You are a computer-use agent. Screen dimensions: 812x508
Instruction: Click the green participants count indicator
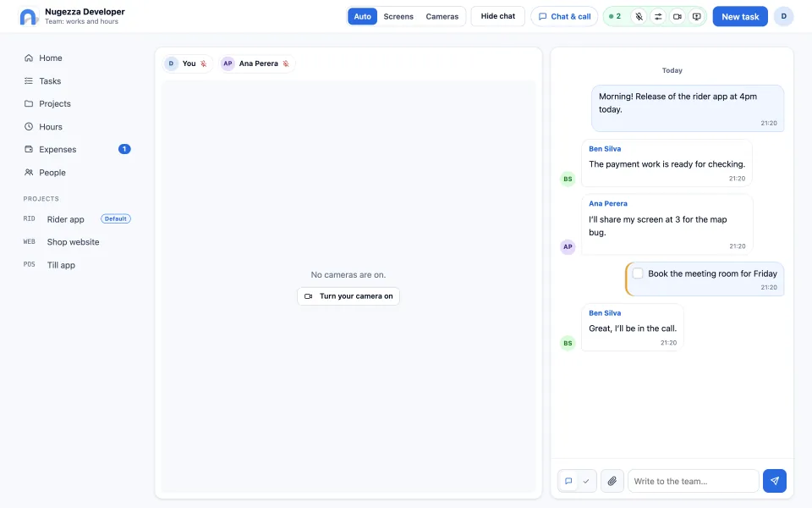(x=615, y=17)
